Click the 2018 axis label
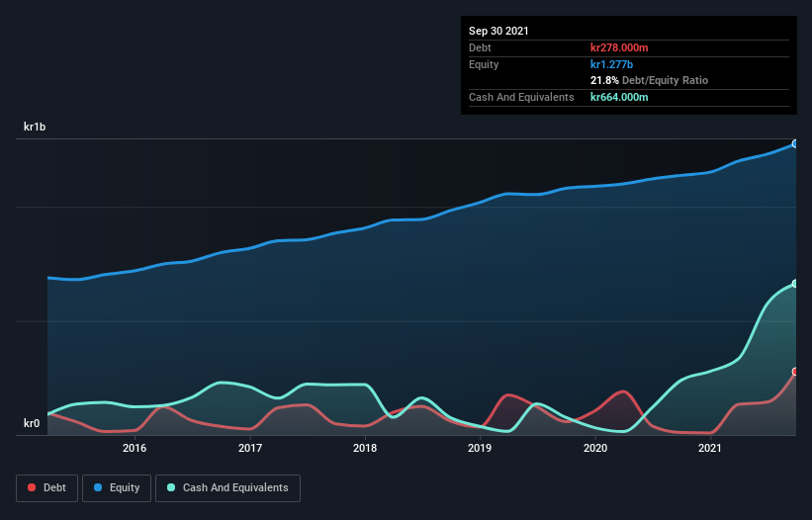Image resolution: width=812 pixels, height=520 pixels. click(x=365, y=448)
